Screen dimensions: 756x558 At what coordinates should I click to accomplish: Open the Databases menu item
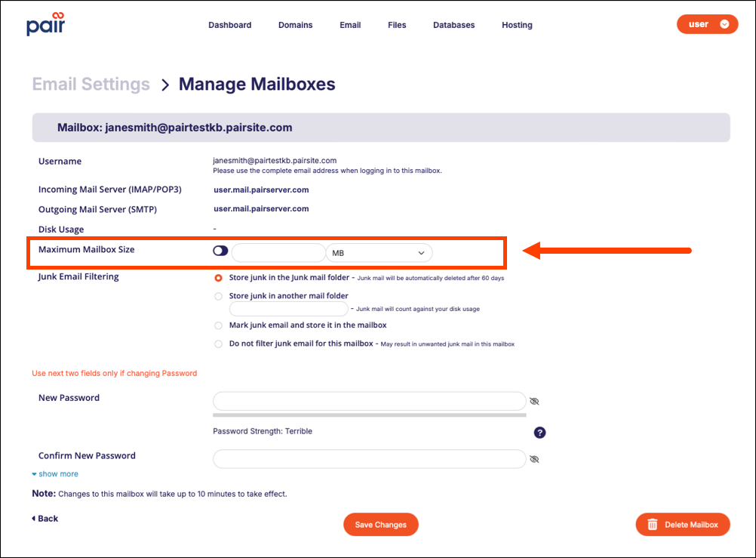click(x=453, y=25)
